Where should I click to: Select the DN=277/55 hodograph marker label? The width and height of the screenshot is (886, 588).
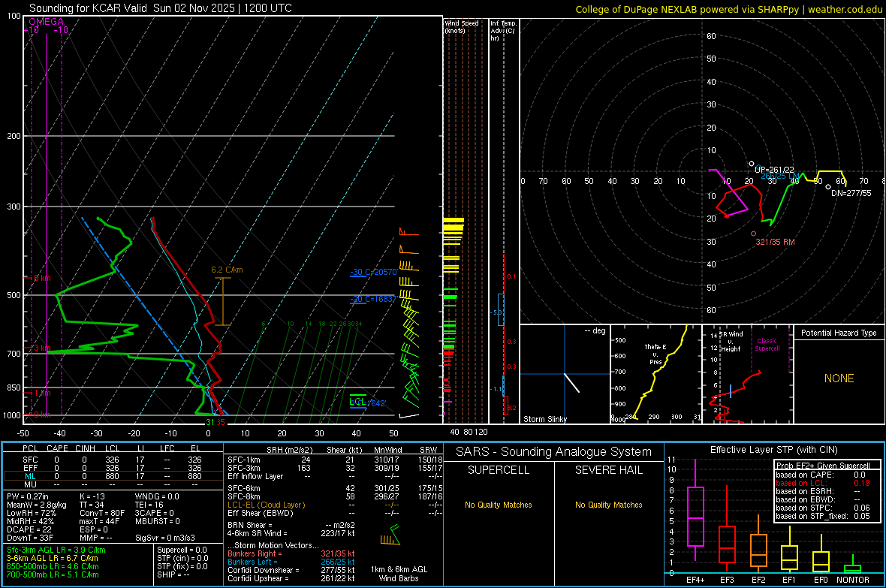click(851, 193)
